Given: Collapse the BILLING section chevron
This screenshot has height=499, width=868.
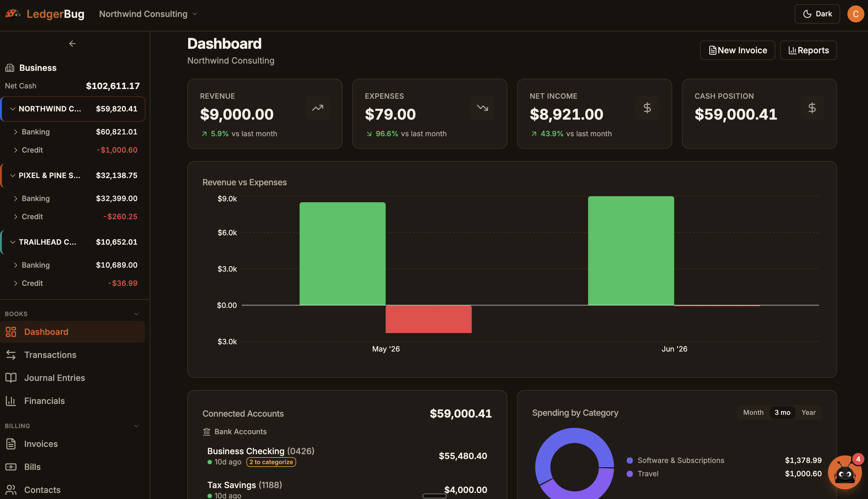Looking at the screenshot, I should click(136, 426).
